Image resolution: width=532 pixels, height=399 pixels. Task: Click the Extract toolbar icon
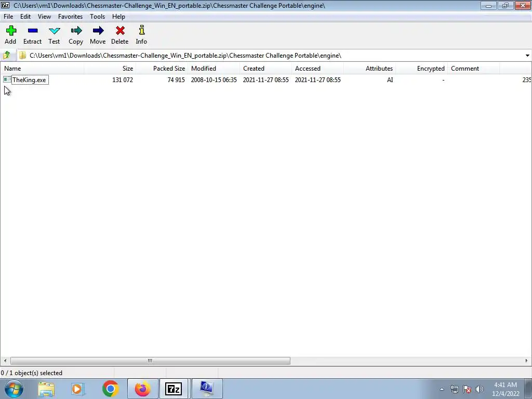(x=32, y=35)
